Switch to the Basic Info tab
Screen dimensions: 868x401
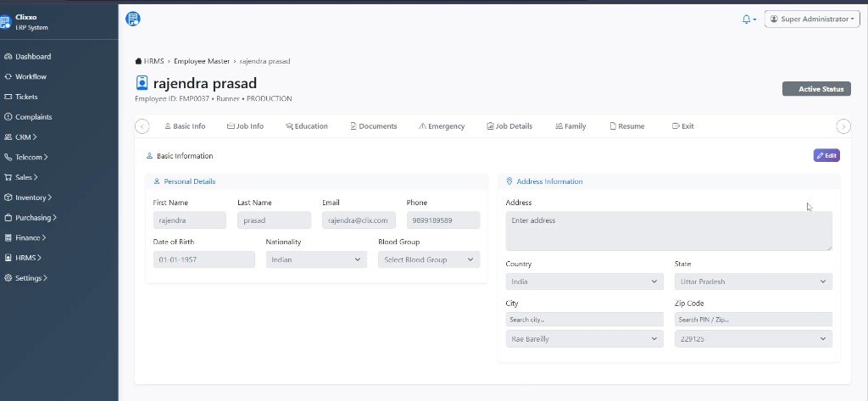[x=185, y=126]
